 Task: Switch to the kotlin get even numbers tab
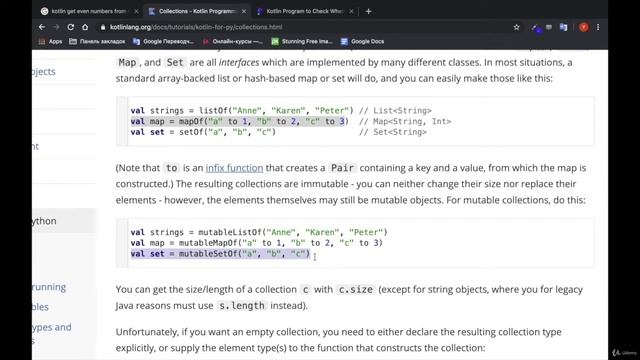click(90, 11)
